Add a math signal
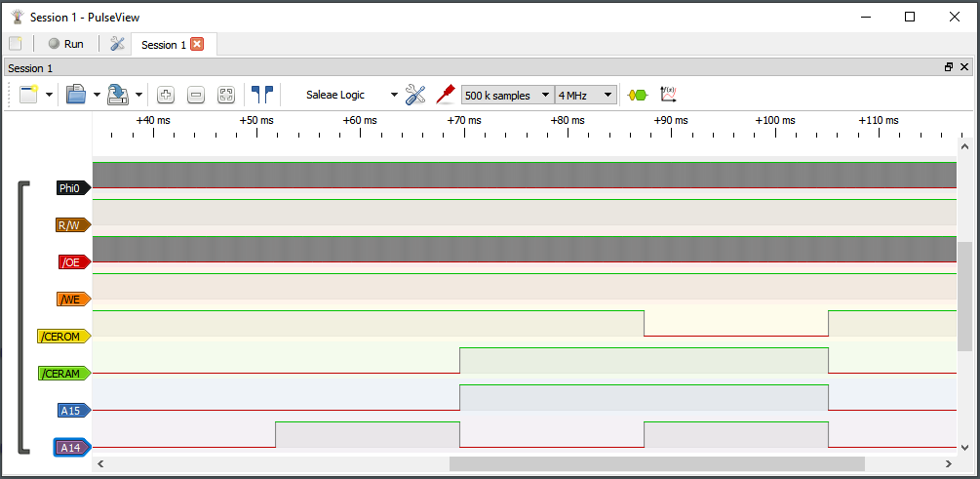This screenshot has width=980, height=479. click(x=668, y=95)
